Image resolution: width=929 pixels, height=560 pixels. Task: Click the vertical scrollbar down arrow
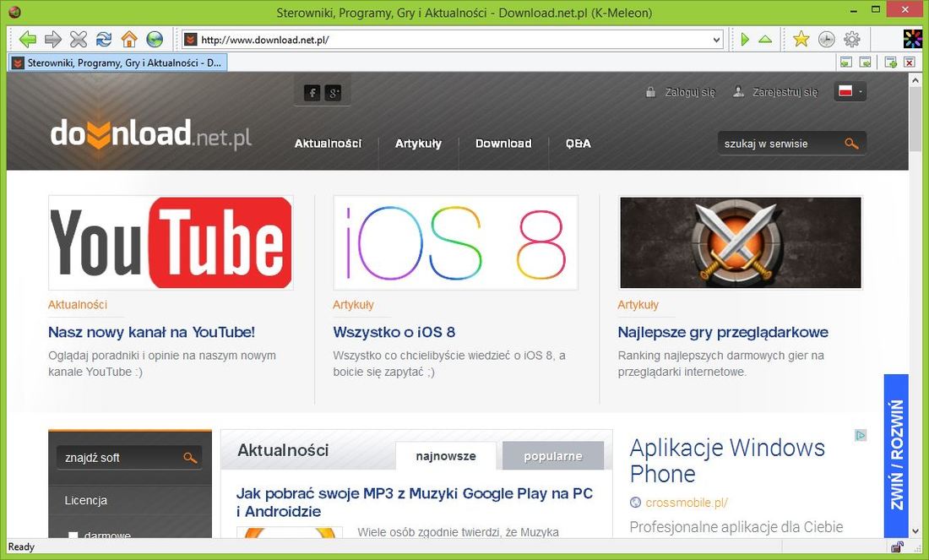click(x=915, y=531)
